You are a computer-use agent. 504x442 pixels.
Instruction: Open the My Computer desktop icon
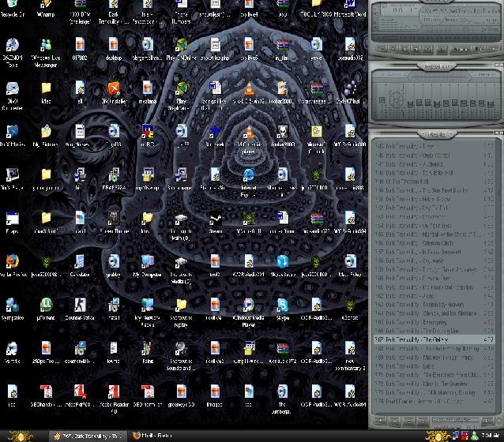tap(147, 265)
